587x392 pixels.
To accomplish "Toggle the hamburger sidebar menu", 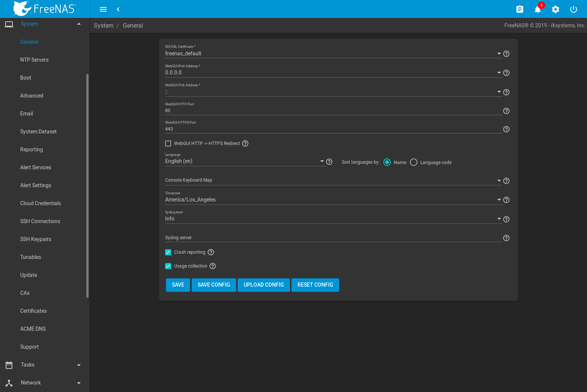I will 103,9.
